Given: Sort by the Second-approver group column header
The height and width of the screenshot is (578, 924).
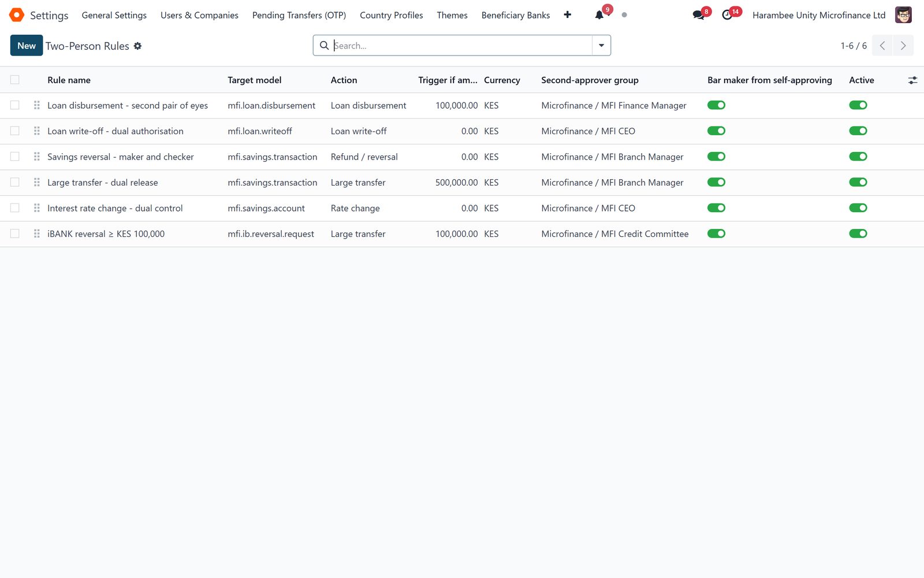Looking at the screenshot, I should tap(590, 80).
